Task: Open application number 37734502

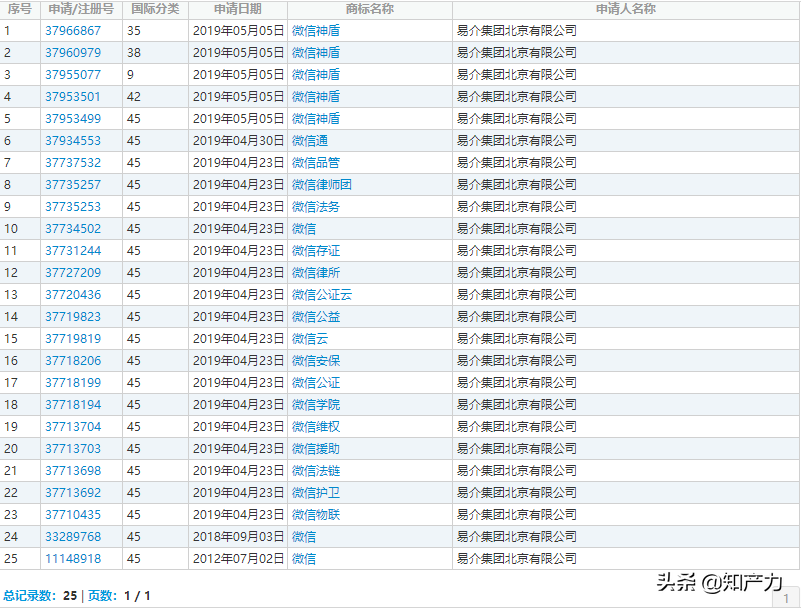Action: 73,228
